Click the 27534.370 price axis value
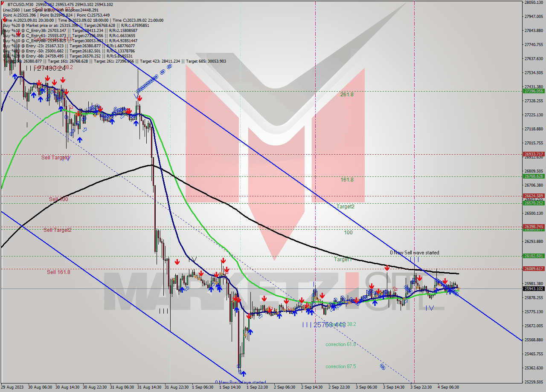The width and height of the screenshot is (546, 392). tap(533, 73)
